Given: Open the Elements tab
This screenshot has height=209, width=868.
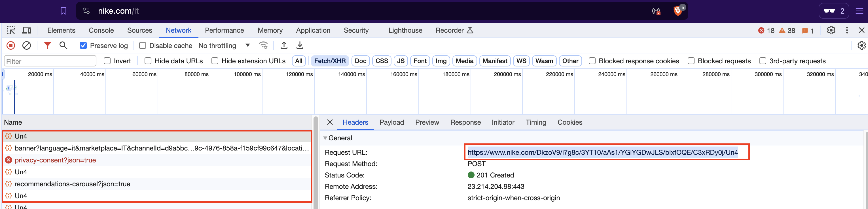Looking at the screenshot, I should tap(61, 30).
